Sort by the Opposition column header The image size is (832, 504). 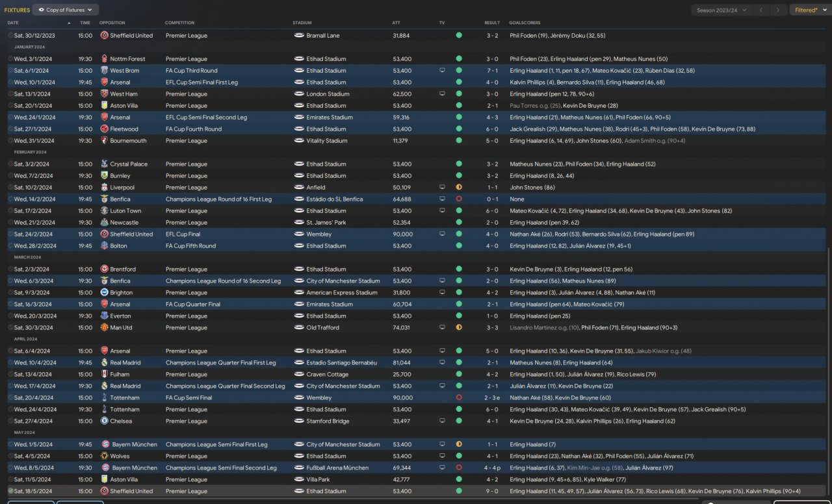112,23
